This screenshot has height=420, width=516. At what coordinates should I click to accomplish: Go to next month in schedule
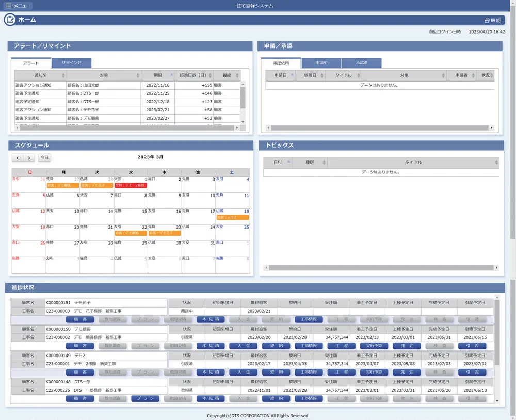click(29, 158)
